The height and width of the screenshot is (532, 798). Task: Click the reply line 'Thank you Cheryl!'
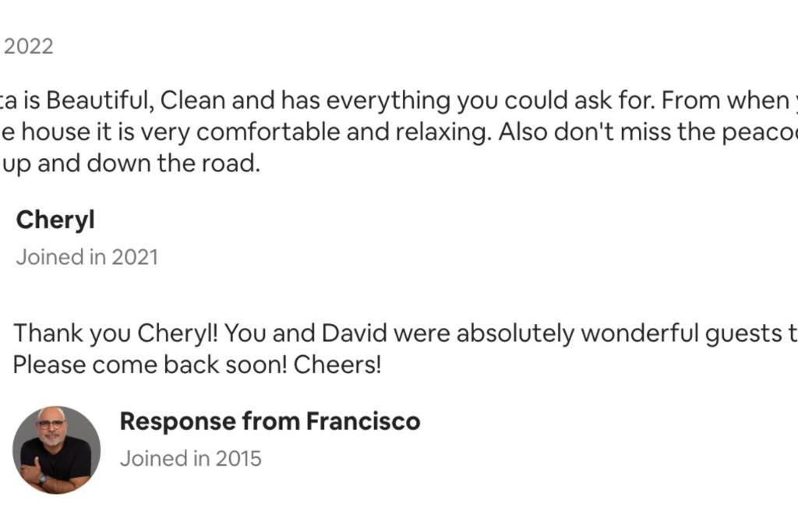pyautogui.click(x=405, y=333)
